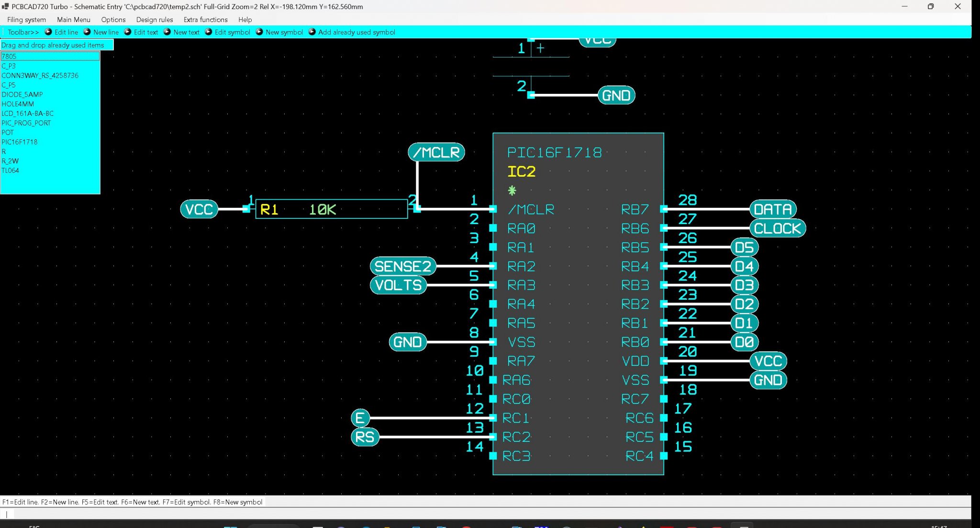The width and height of the screenshot is (980, 528).
Task: Select TL064 in the used items list
Action: [x=50, y=170]
